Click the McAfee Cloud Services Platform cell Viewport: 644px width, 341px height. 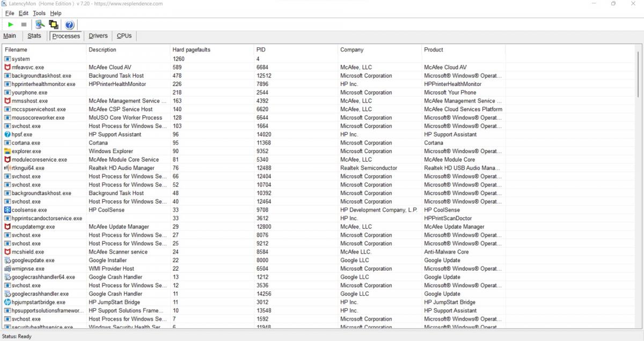pyautogui.click(x=463, y=110)
